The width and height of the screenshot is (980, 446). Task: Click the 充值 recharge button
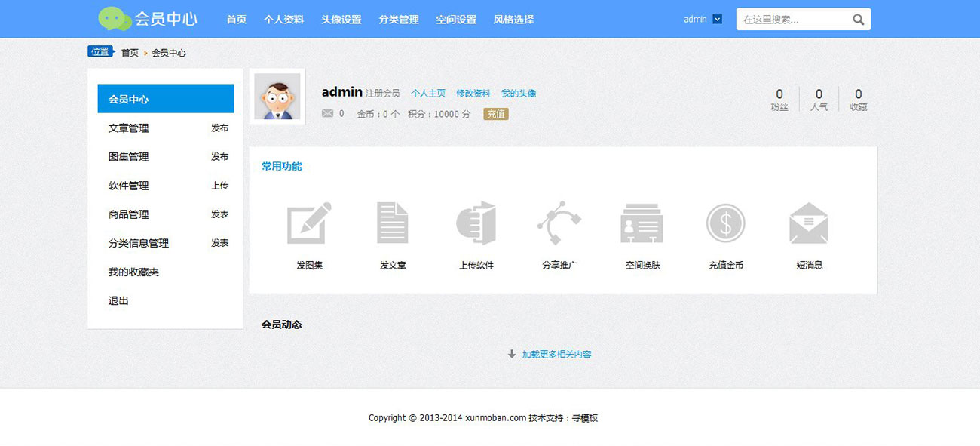coord(496,114)
